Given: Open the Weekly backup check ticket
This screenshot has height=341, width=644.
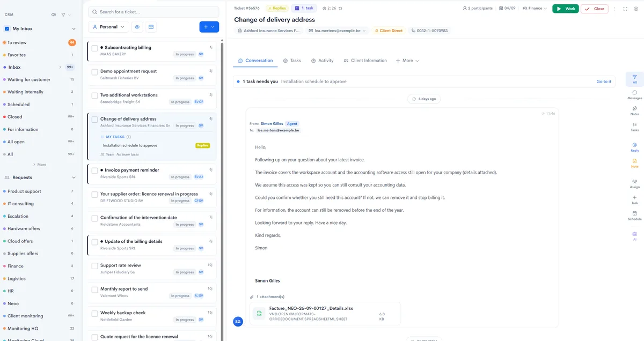Looking at the screenshot, I should [152, 316].
